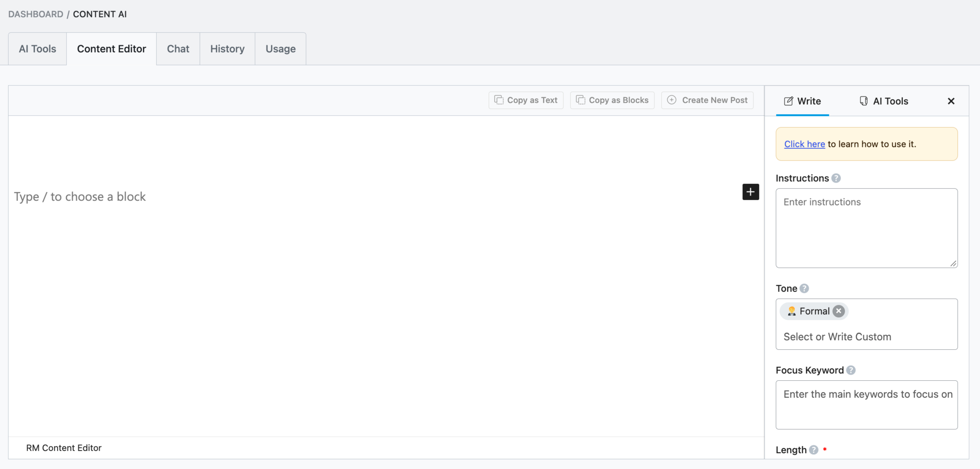980x469 pixels.
Task: Click the Instructions textarea resize handle
Action: (x=953, y=263)
